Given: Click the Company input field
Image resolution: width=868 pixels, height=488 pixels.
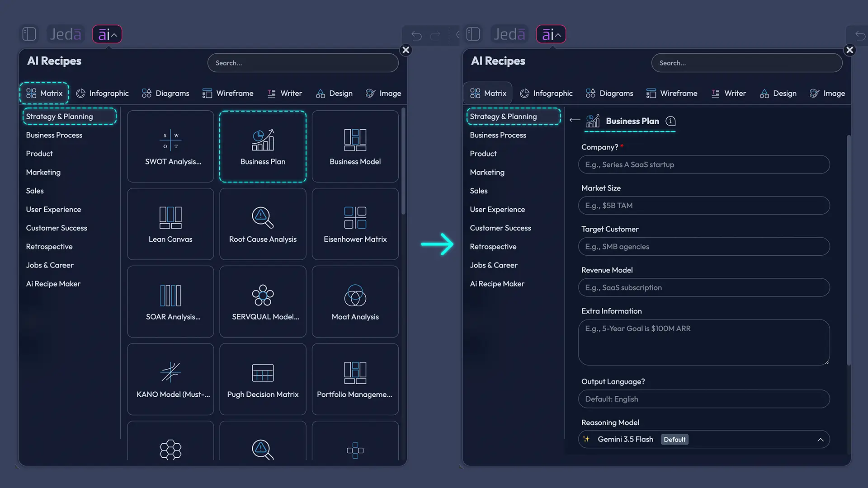Looking at the screenshot, I should (x=704, y=164).
